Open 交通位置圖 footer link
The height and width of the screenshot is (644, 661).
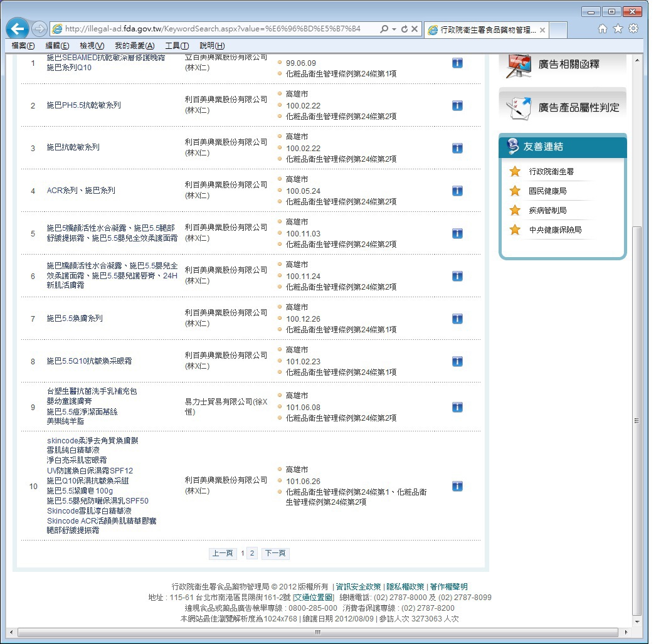click(313, 598)
